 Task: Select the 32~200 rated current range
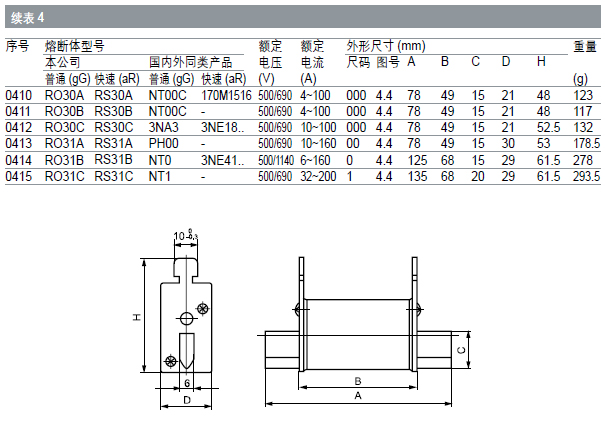coord(318,176)
